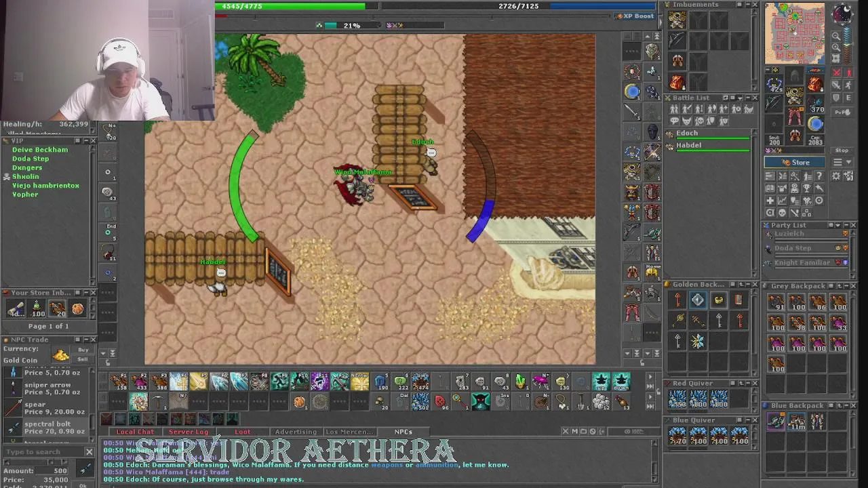Select Habdel in the Battle List

pos(709,146)
